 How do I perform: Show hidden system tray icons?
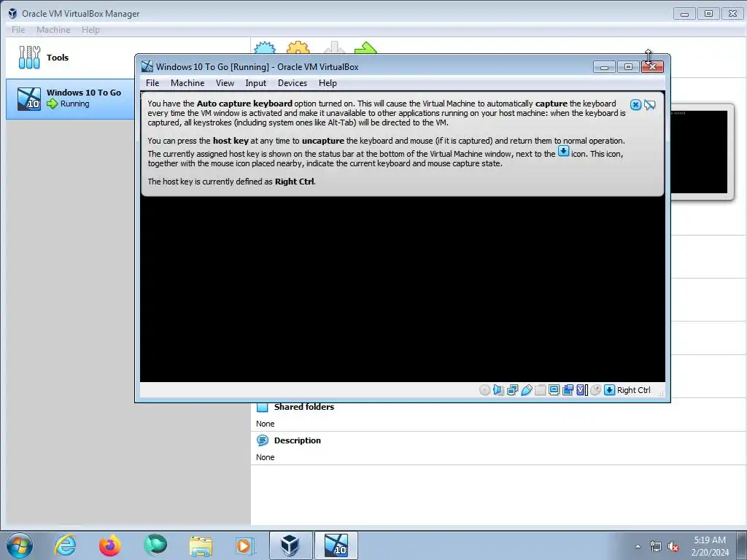point(638,546)
